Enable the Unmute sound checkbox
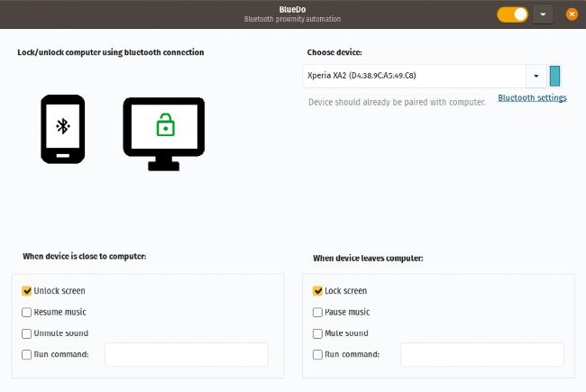 (27, 333)
